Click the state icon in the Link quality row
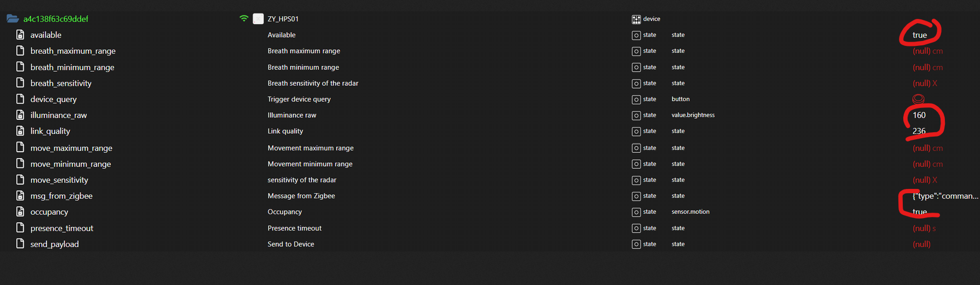980x285 pixels. (x=636, y=131)
